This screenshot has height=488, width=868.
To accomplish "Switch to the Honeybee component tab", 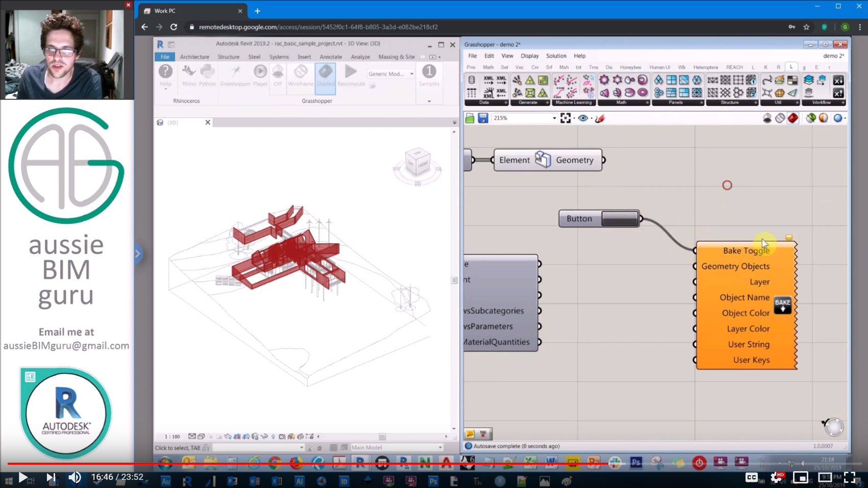I will coord(630,67).
